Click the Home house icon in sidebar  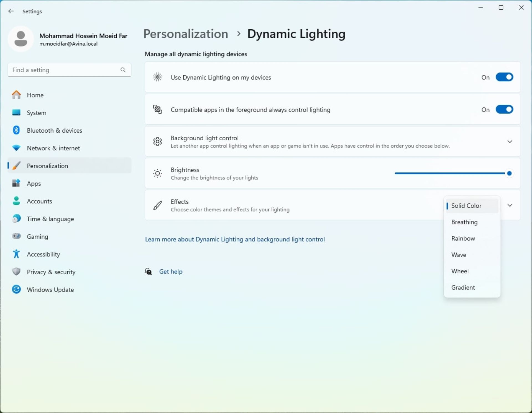[x=16, y=95]
